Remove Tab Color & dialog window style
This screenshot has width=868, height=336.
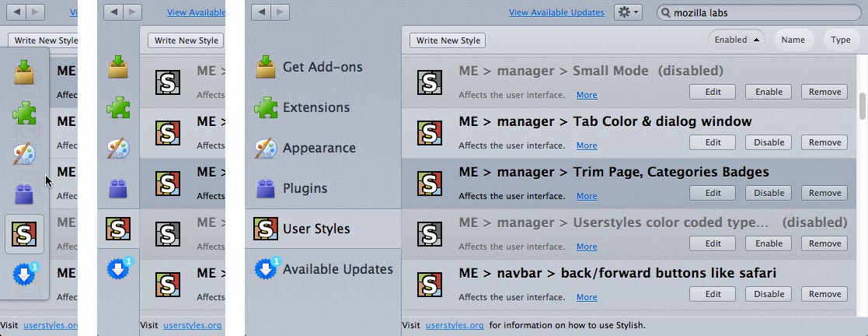point(824,142)
